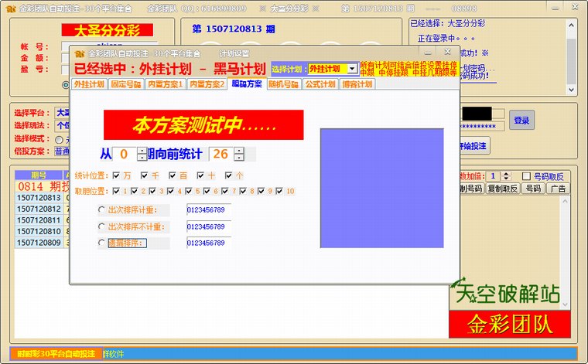Open the 随机号码 tab
Screen dimensions: 588x364
click(x=283, y=84)
